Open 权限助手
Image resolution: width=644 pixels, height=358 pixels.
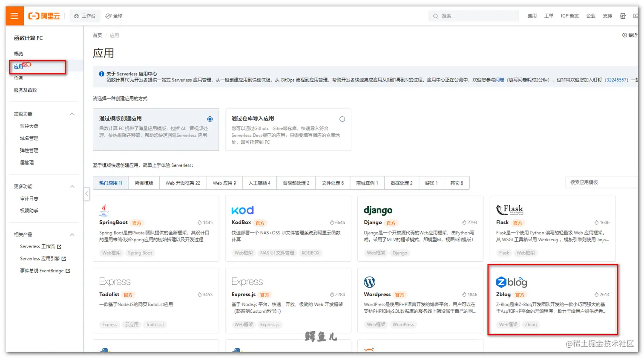click(29, 211)
